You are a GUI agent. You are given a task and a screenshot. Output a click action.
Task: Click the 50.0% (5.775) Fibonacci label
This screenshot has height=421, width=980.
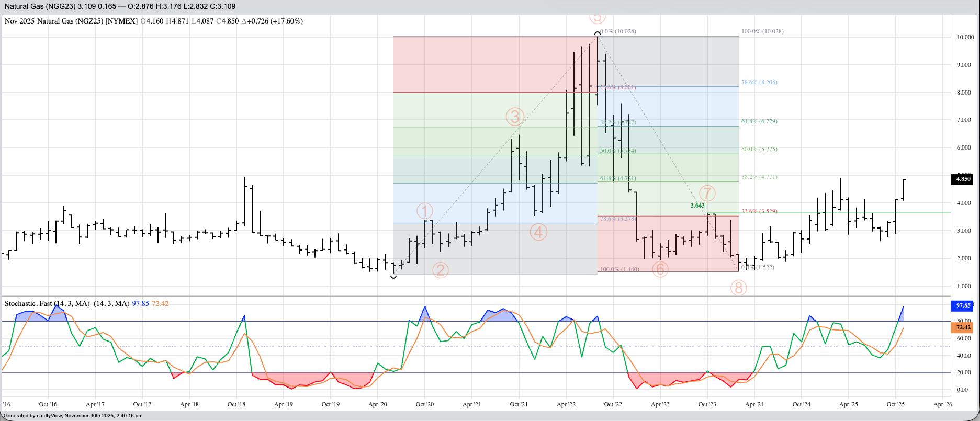click(759, 149)
